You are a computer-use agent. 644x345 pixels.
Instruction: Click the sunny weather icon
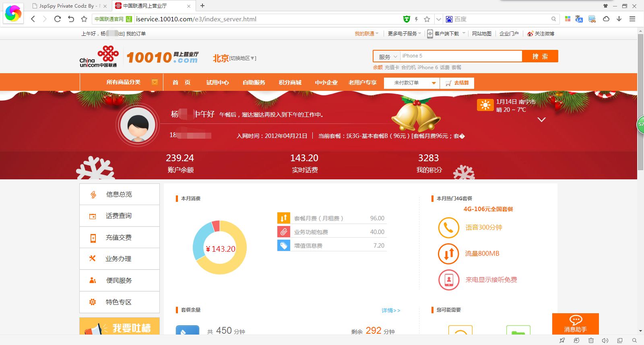(485, 105)
